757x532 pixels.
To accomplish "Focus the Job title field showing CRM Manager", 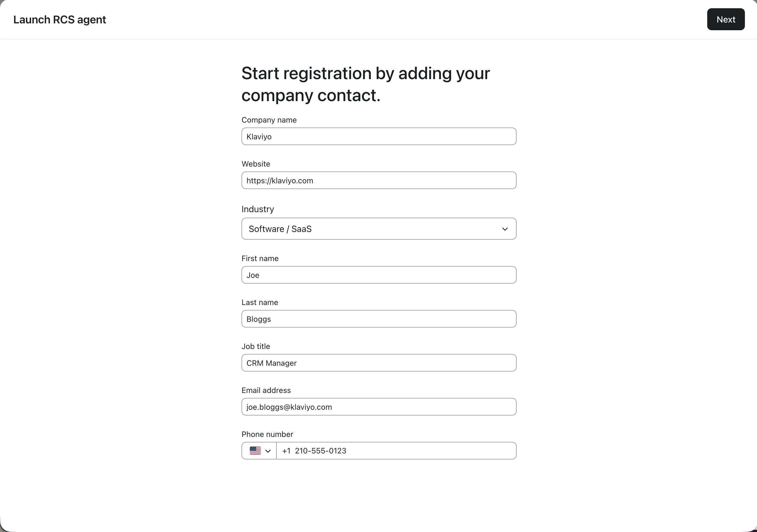I will 378,363.
